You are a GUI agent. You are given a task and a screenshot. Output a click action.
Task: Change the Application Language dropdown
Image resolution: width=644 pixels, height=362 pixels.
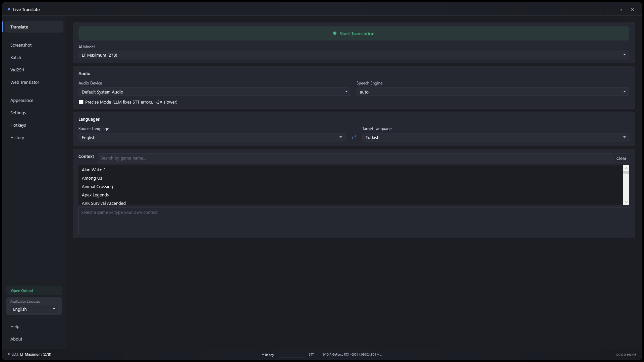34,309
